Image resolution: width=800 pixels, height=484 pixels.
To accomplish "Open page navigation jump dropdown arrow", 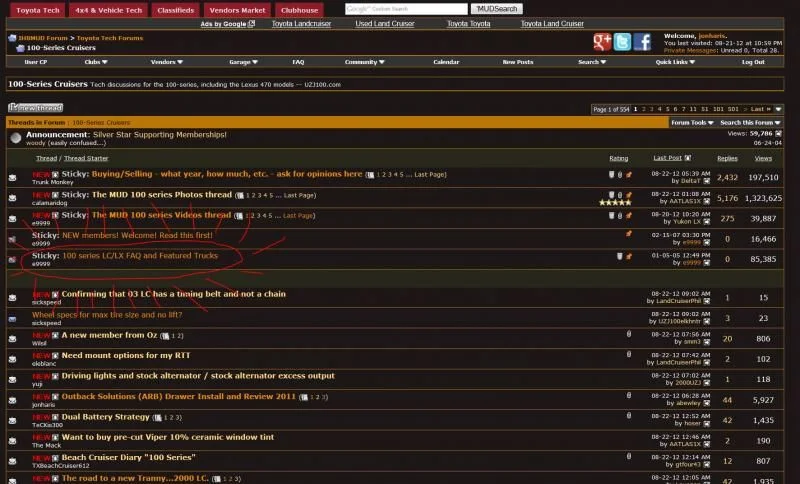I will coord(778,109).
